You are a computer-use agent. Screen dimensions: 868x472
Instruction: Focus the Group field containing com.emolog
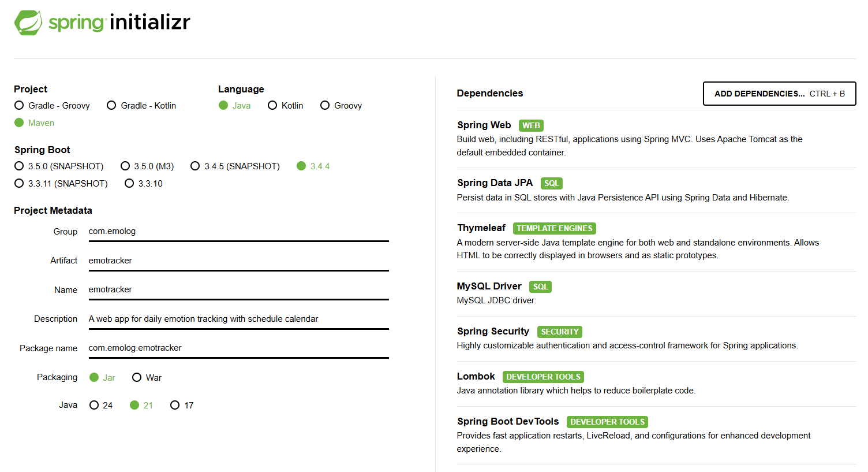[x=238, y=232]
